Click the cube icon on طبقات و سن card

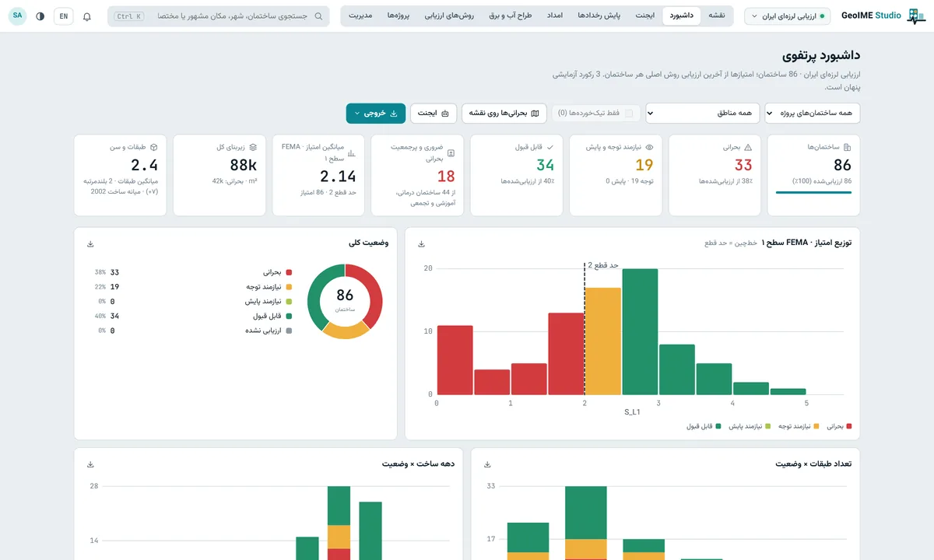pos(154,147)
